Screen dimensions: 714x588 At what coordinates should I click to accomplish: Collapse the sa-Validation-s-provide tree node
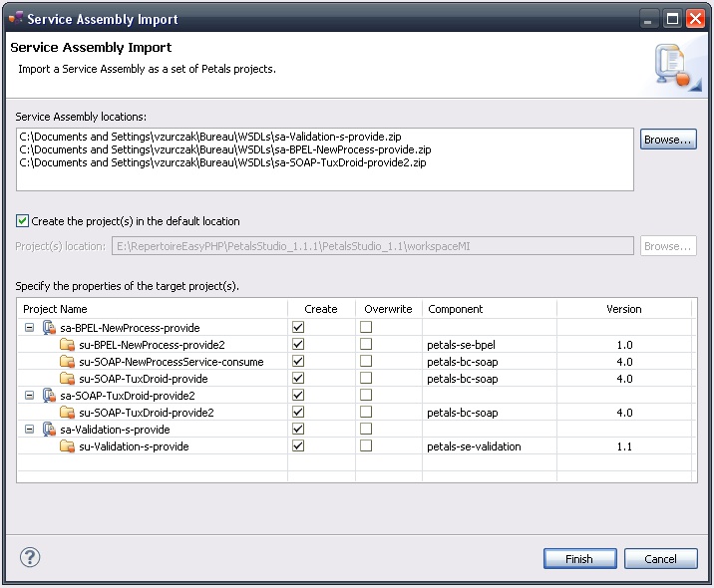coord(29,430)
